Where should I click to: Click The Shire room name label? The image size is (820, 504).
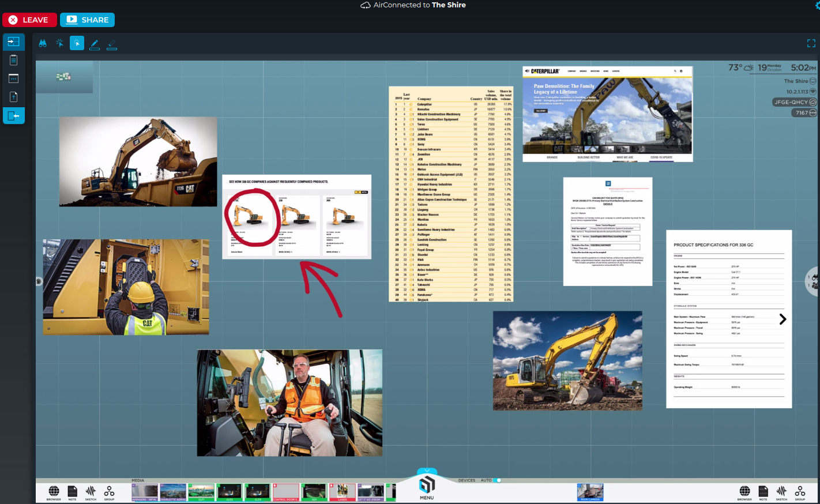[796, 81]
